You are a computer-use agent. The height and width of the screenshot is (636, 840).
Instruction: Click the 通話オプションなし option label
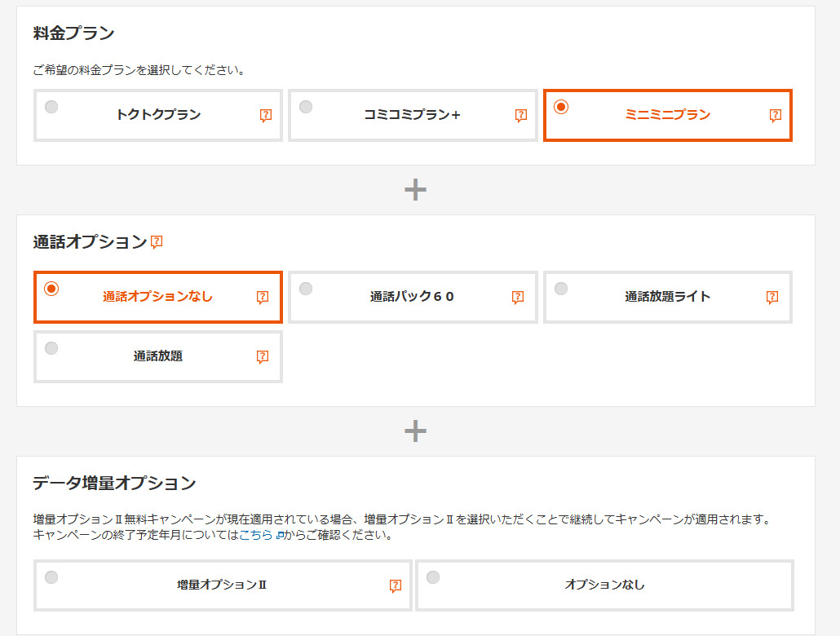pyautogui.click(x=157, y=297)
